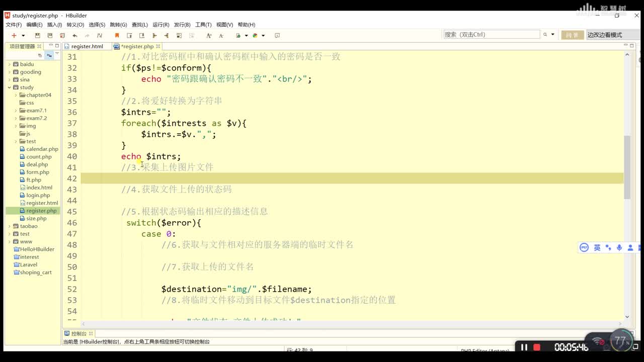Click the increase font size A+ icon
The image size is (644, 362).
(209, 35)
